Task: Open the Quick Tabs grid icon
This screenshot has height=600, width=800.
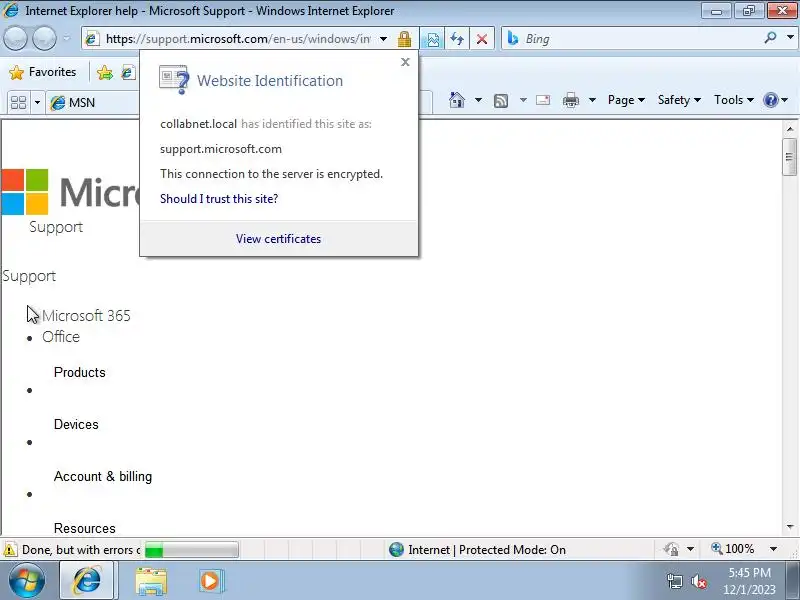Action: pos(19,103)
